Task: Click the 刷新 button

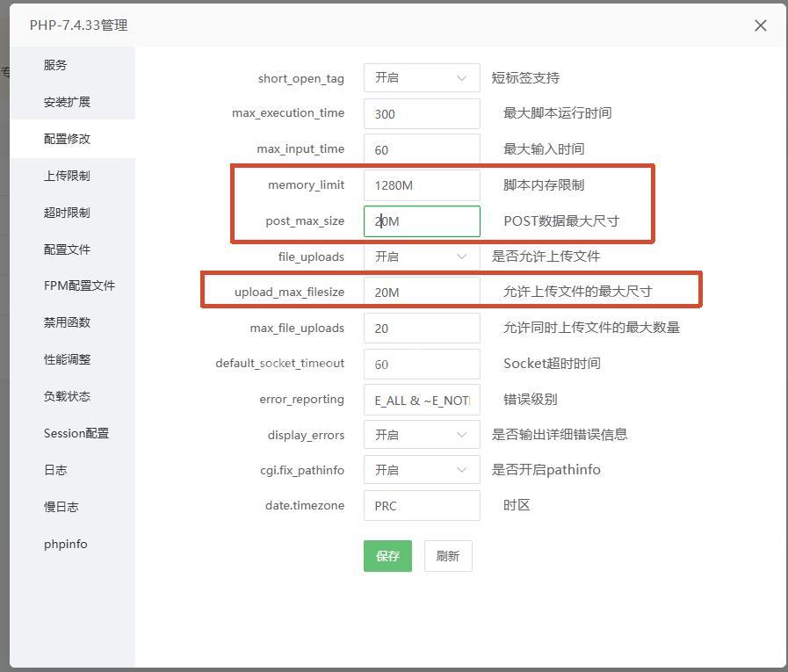Action: [x=448, y=556]
